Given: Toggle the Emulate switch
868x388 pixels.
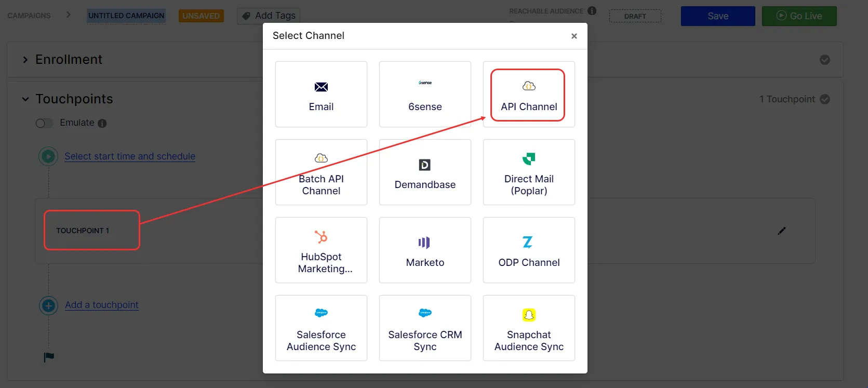Looking at the screenshot, I should 44,123.
